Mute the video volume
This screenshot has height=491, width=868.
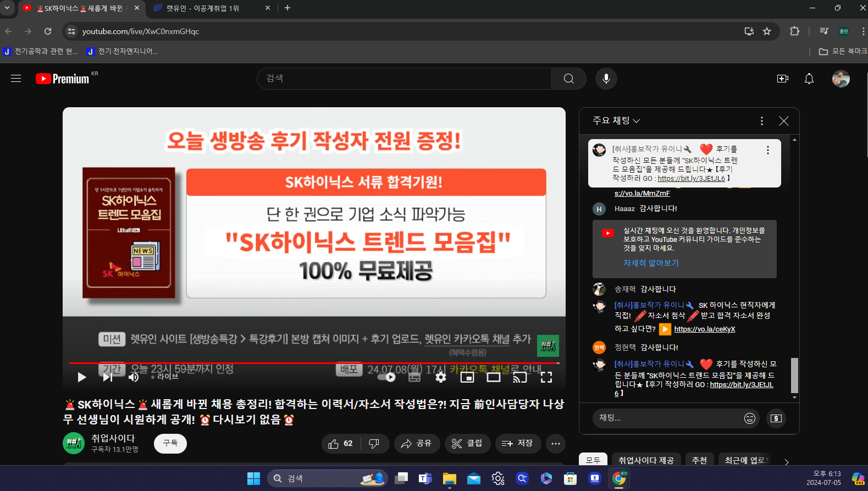134,377
